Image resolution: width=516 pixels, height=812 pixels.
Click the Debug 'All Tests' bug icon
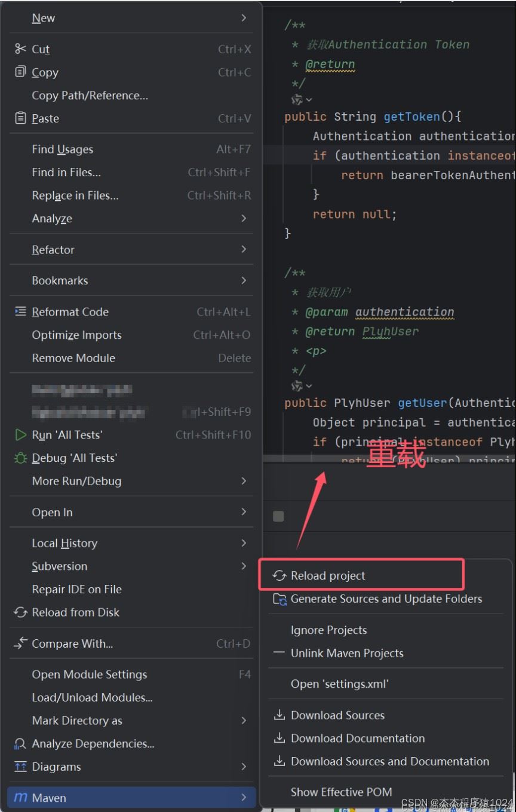(x=20, y=458)
